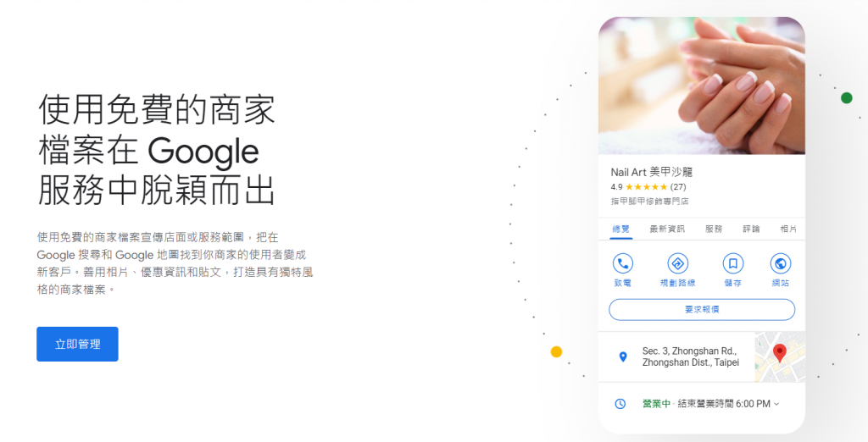Tap the phone call (致電) icon
This screenshot has width=868, height=442.
[x=623, y=264]
